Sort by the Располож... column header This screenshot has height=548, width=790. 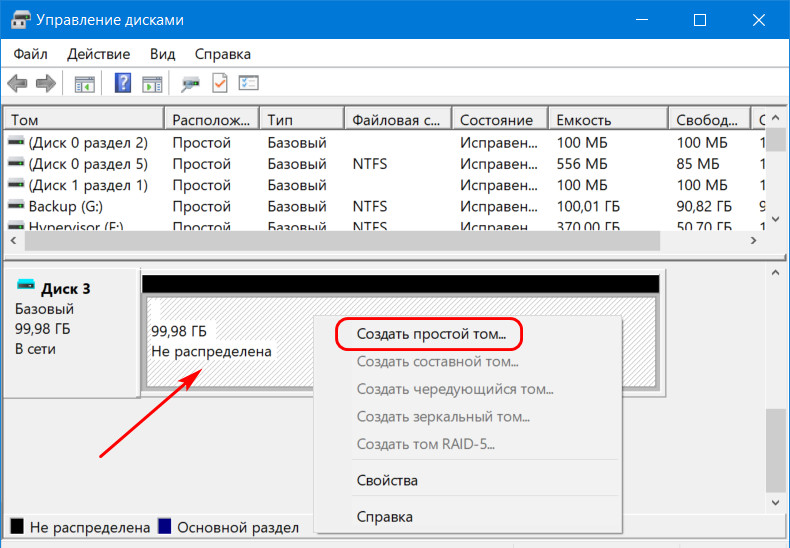[x=212, y=119]
